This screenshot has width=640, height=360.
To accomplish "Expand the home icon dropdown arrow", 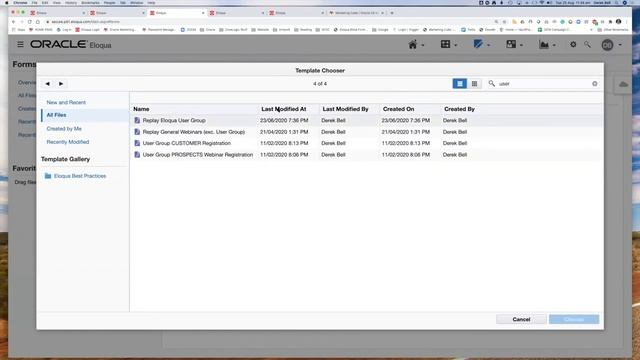I will coord(422,45).
